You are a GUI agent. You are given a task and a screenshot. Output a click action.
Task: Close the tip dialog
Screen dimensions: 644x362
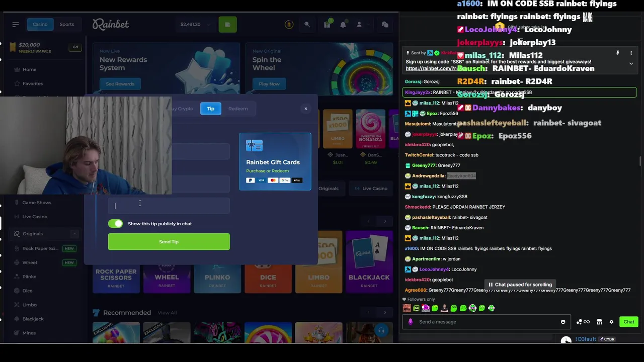[x=305, y=109]
